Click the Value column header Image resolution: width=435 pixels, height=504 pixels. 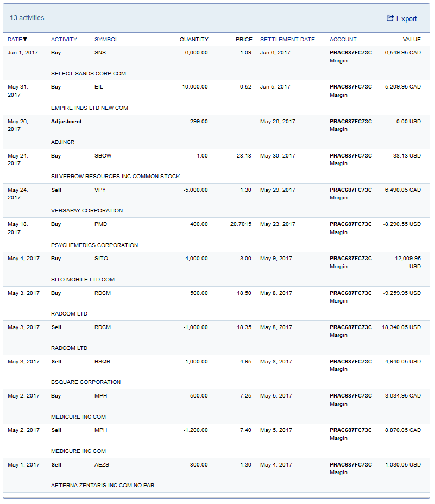(x=412, y=40)
